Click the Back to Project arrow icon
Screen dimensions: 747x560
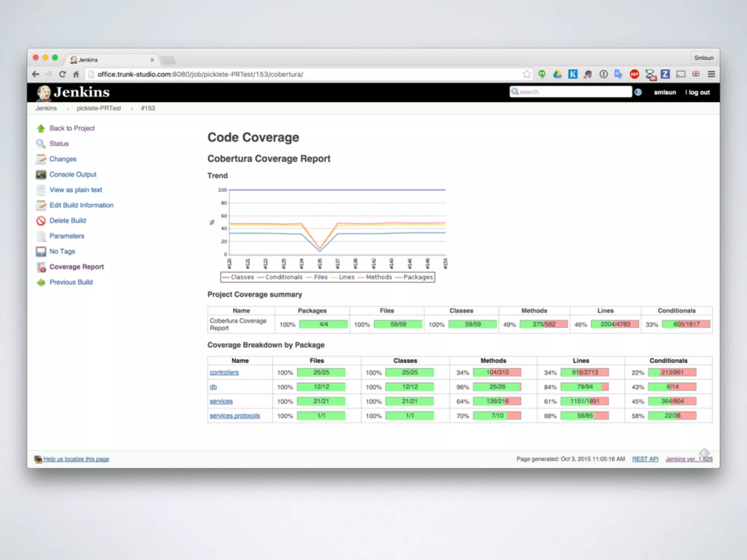41,128
